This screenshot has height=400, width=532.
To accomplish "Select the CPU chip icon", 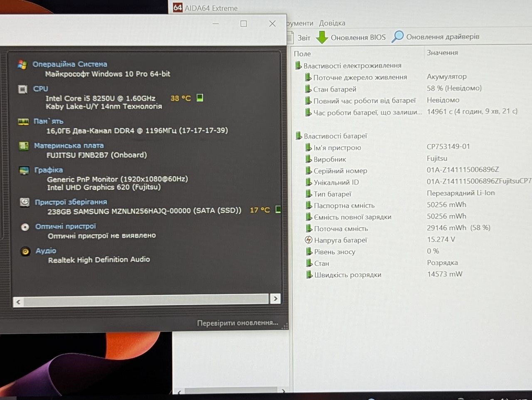I will [23, 89].
